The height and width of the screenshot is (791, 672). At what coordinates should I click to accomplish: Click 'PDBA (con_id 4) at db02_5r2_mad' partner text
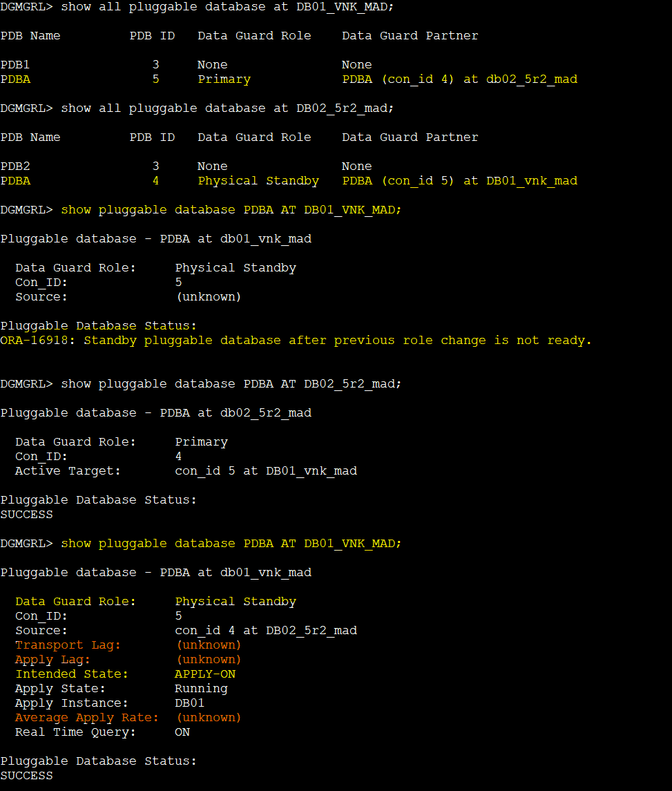[459, 79]
